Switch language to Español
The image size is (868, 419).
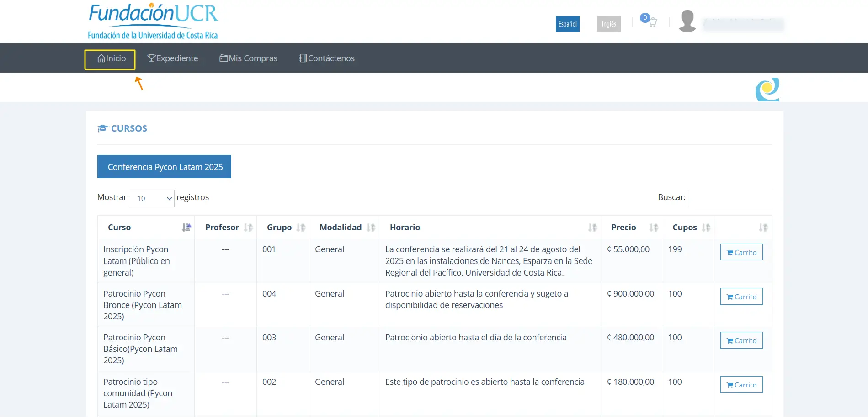click(x=568, y=24)
